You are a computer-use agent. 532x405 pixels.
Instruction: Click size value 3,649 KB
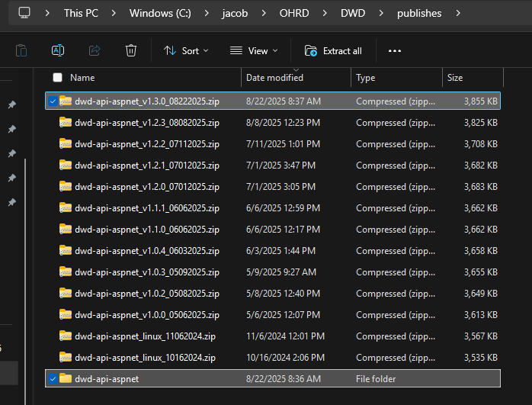[x=480, y=294]
